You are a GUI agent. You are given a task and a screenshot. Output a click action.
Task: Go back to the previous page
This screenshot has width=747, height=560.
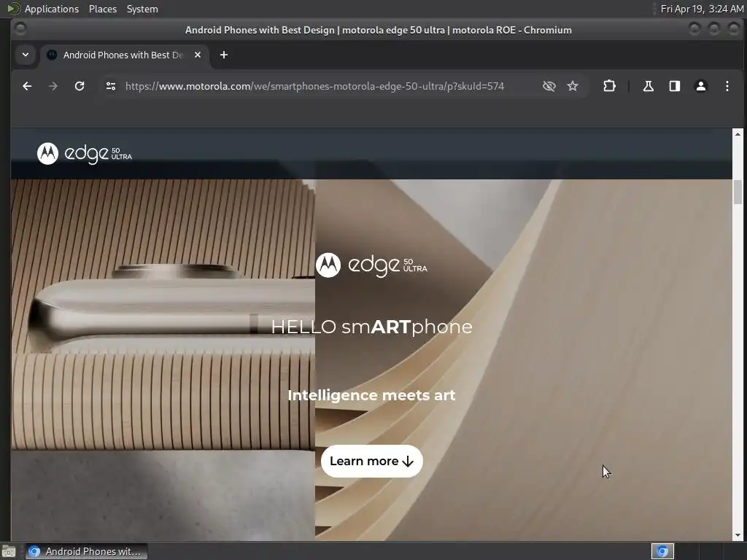tap(27, 86)
